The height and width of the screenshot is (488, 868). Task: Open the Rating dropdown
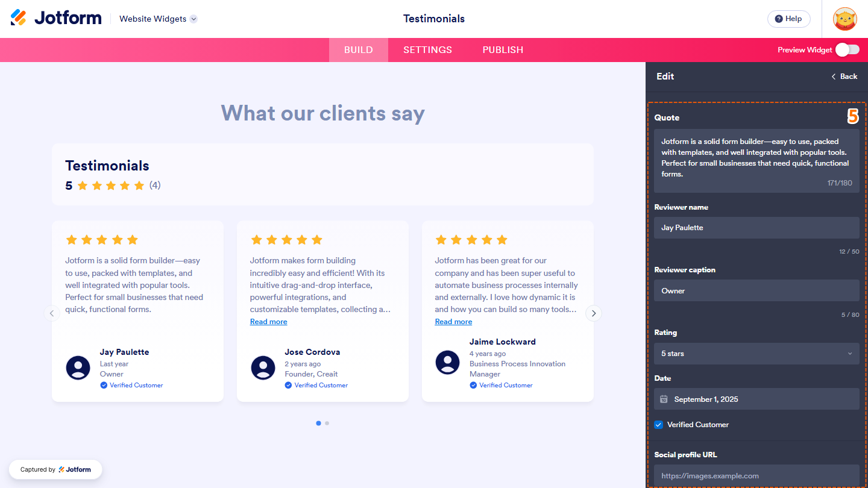click(756, 354)
